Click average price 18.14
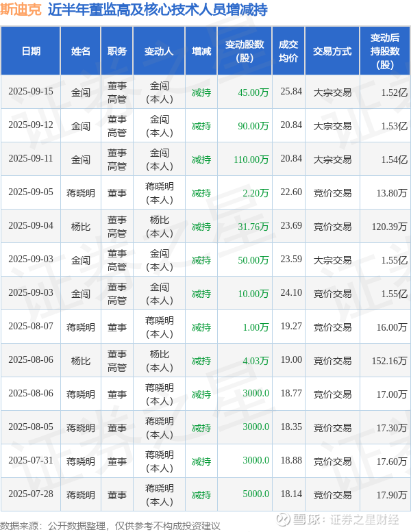 pos(291,494)
